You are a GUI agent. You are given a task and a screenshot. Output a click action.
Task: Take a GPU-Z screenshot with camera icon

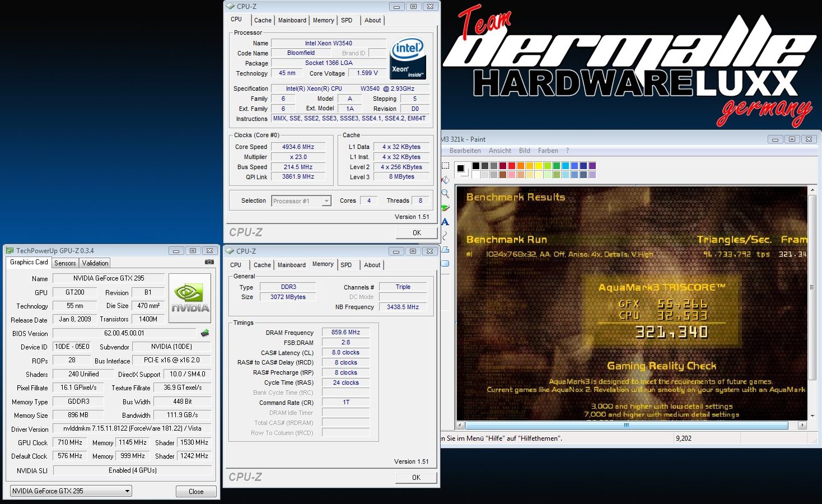pyautogui.click(x=209, y=262)
